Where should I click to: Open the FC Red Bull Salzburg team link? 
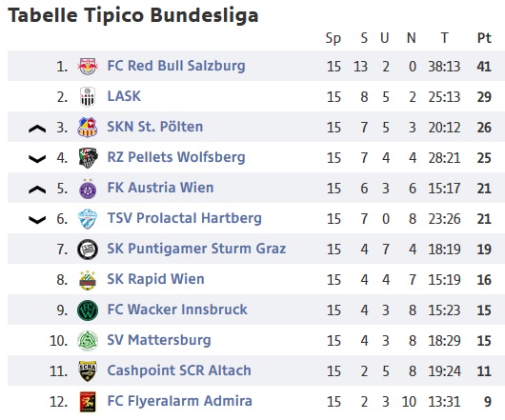pyautogui.click(x=176, y=66)
